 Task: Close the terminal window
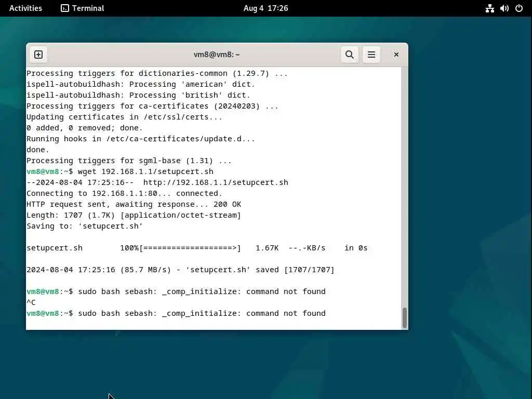tap(396, 55)
